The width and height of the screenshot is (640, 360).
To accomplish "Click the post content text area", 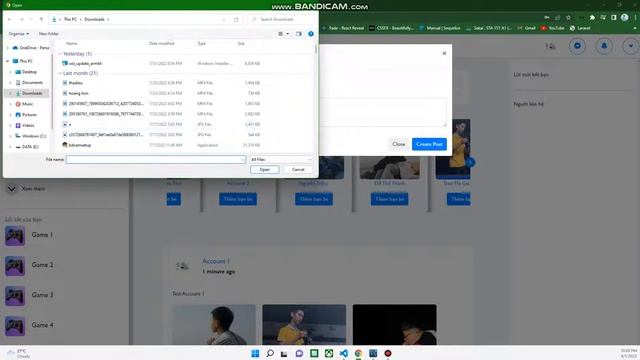I will pyautogui.click(x=383, y=112).
